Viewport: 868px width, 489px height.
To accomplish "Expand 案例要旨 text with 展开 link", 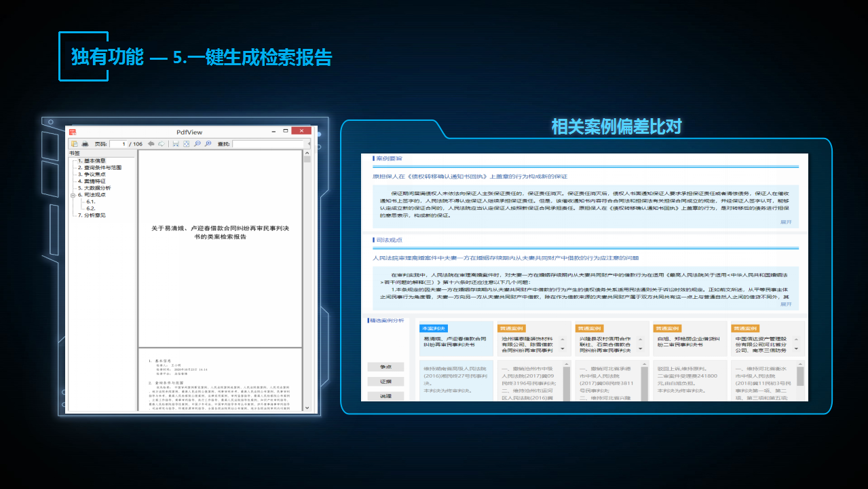I will click(x=785, y=221).
